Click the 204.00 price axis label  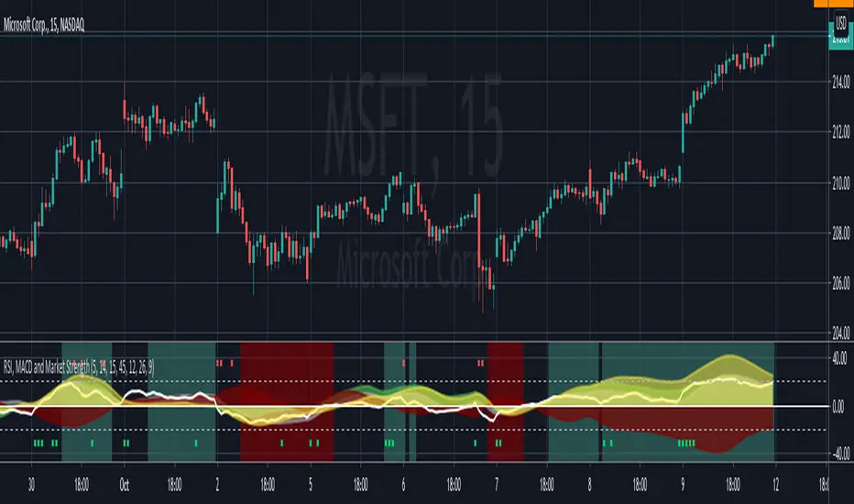(x=841, y=333)
